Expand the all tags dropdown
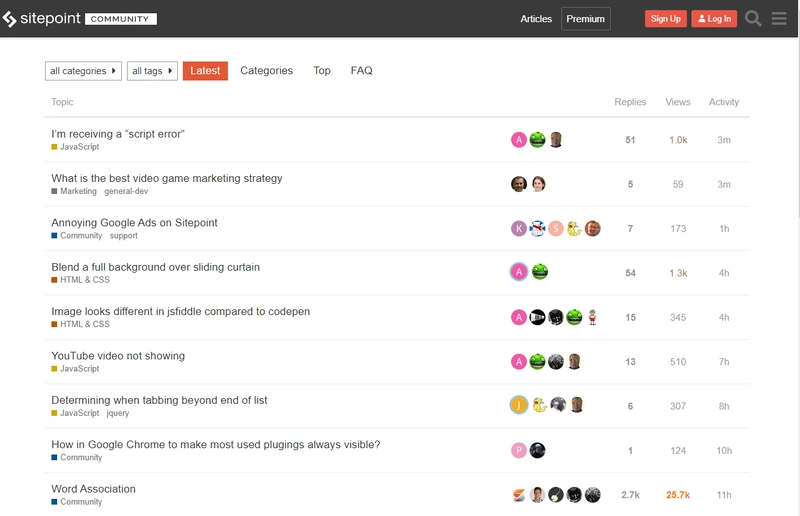Viewport: 800px width, 516px height. click(152, 71)
